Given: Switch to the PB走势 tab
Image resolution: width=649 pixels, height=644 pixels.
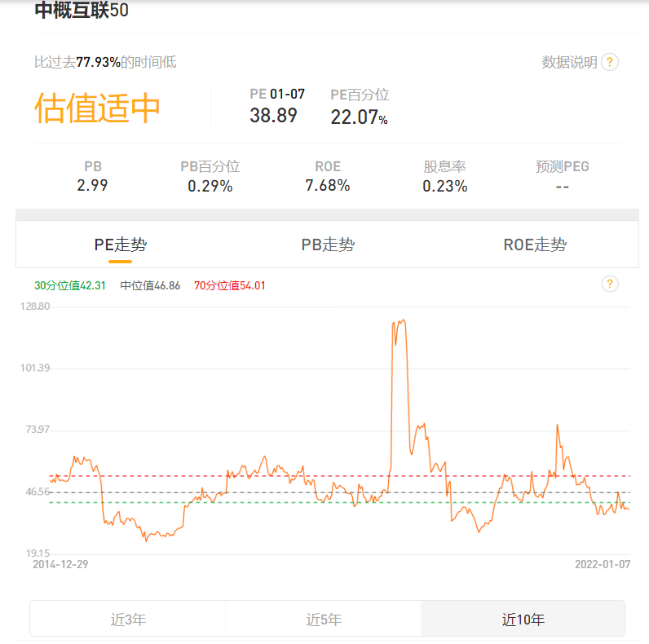Looking at the screenshot, I should point(328,245).
